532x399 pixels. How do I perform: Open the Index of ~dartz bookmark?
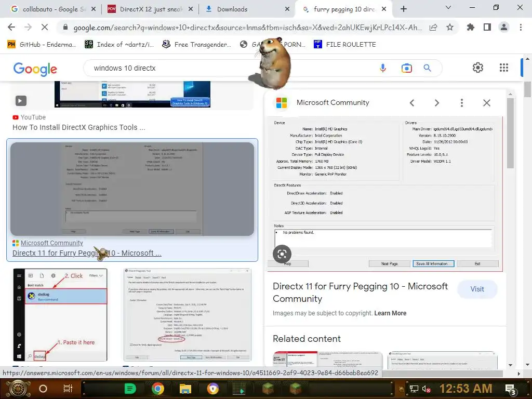coord(119,45)
